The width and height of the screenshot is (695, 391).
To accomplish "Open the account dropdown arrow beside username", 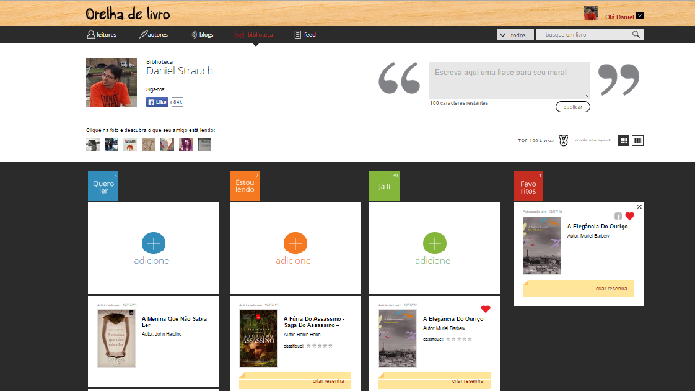I will (640, 16).
